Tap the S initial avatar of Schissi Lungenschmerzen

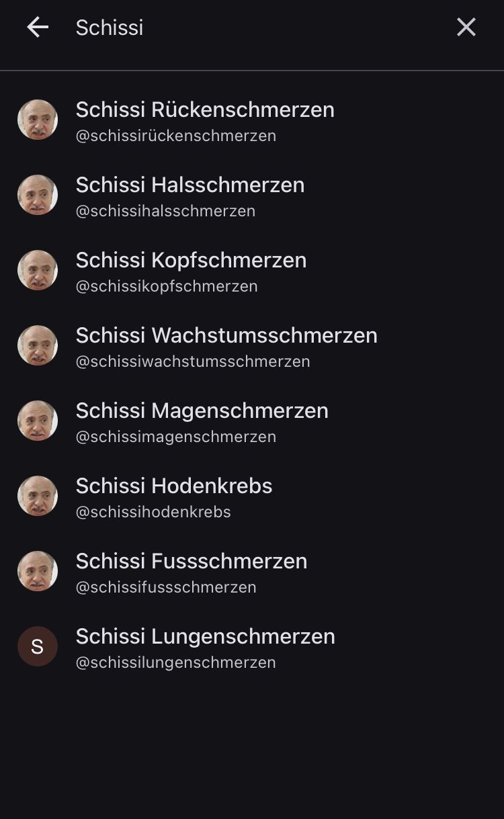38,646
